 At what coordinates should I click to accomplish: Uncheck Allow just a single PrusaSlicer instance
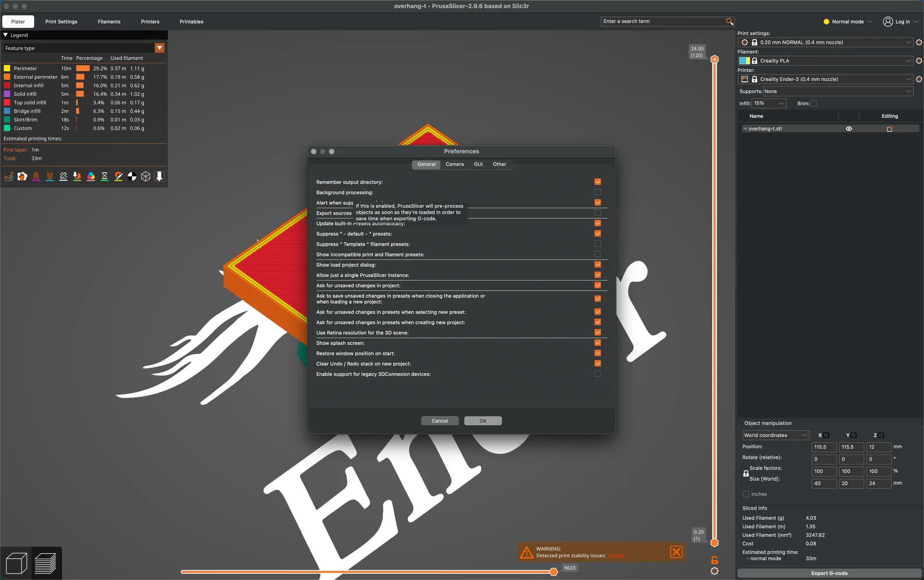tap(597, 275)
